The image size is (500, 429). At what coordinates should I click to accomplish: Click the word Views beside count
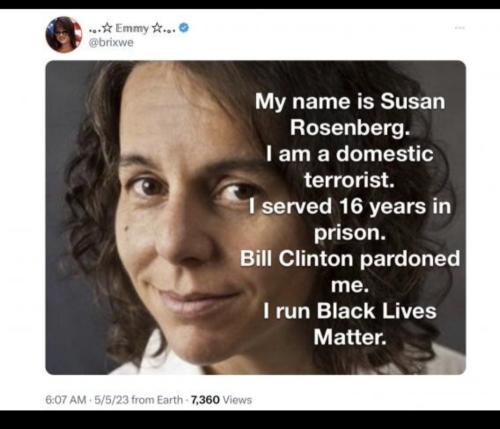pyautogui.click(x=237, y=399)
